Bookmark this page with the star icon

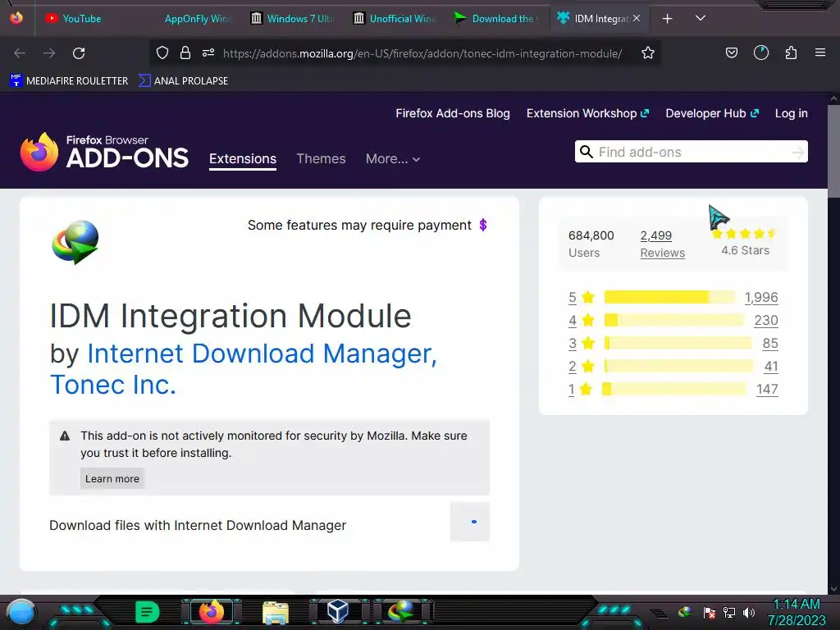pyautogui.click(x=648, y=52)
